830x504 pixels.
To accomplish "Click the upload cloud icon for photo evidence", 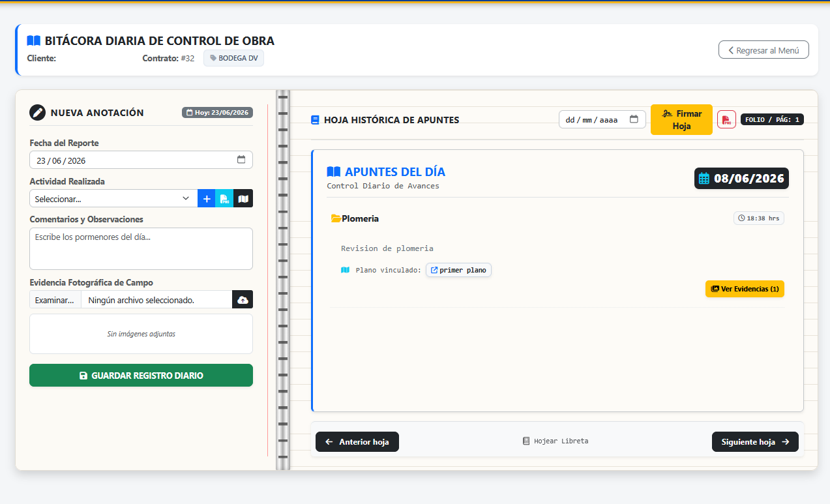I will [x=243, y=299].
